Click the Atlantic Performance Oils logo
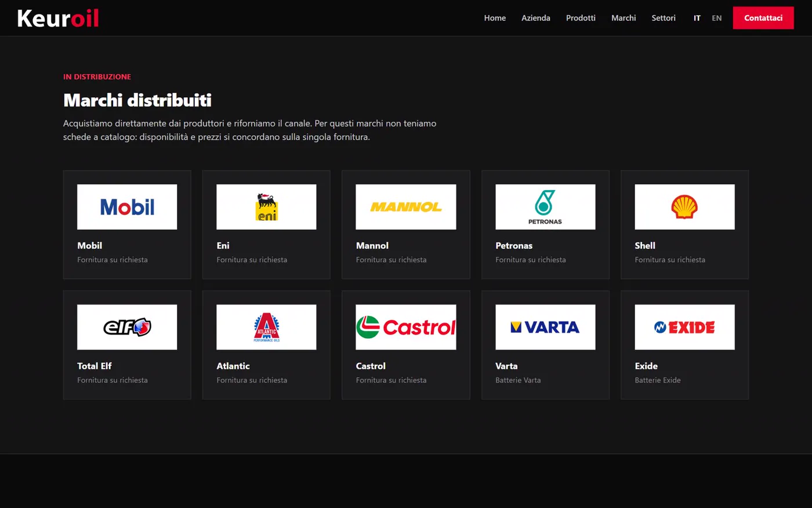The image size is (812, 508). (x=266, y=327)
